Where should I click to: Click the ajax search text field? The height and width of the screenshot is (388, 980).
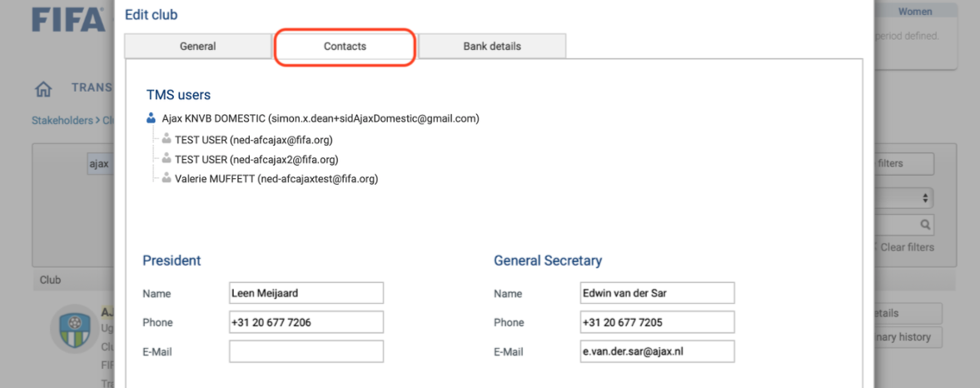point(100,164)
